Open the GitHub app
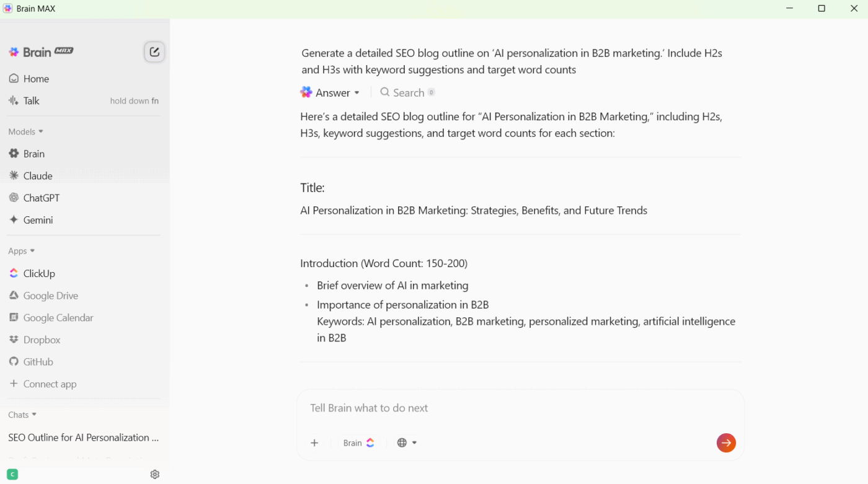868x484 pixels. click(x=38, y=362)
